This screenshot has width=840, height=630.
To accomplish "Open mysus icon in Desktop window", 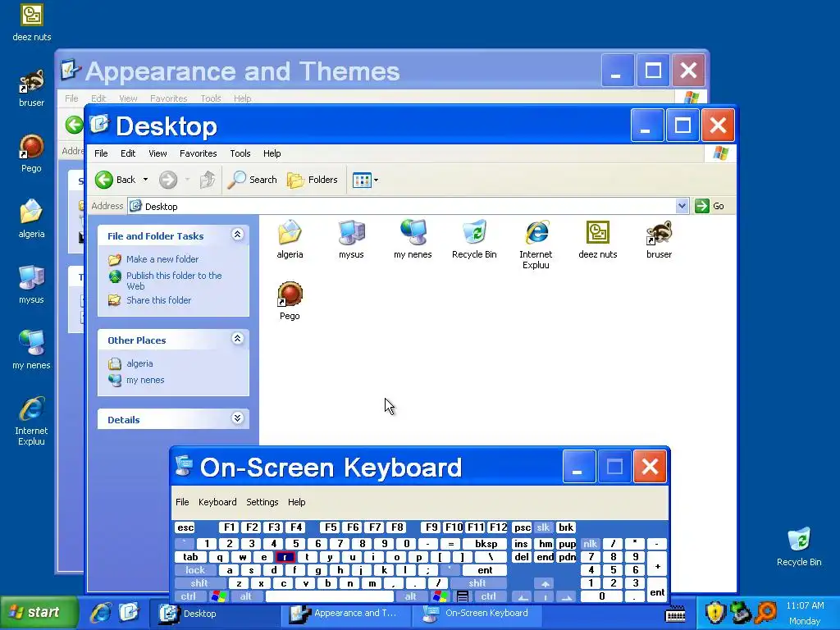I will (x=351, y=239).
